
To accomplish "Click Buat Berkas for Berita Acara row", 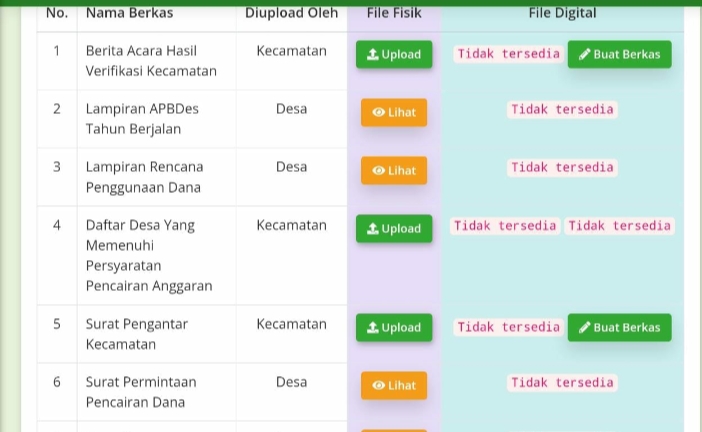I will click(x=619, y=55).
